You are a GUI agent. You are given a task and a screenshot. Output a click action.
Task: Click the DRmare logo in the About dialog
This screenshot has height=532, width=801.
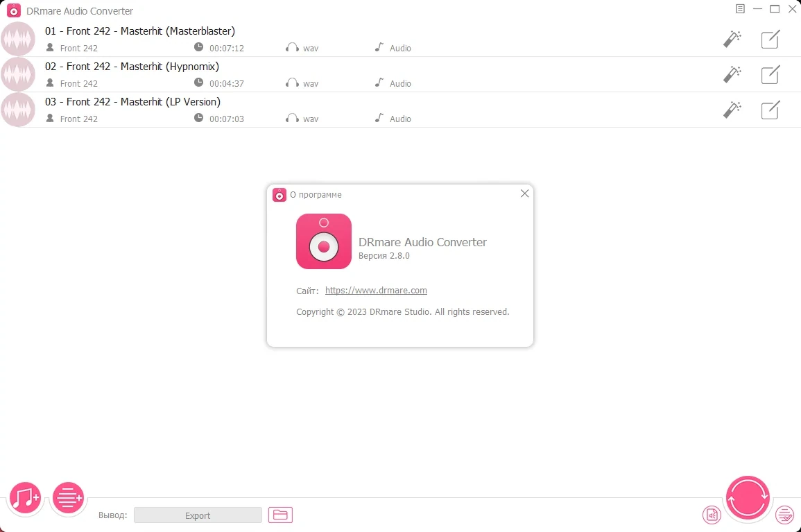point(324,241)
